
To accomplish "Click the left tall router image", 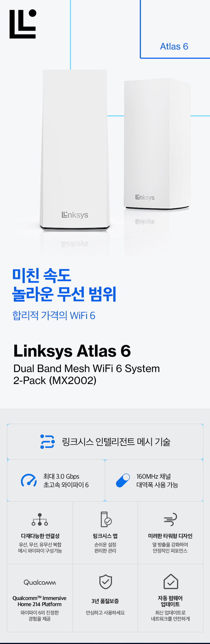I will pos(74,149).
